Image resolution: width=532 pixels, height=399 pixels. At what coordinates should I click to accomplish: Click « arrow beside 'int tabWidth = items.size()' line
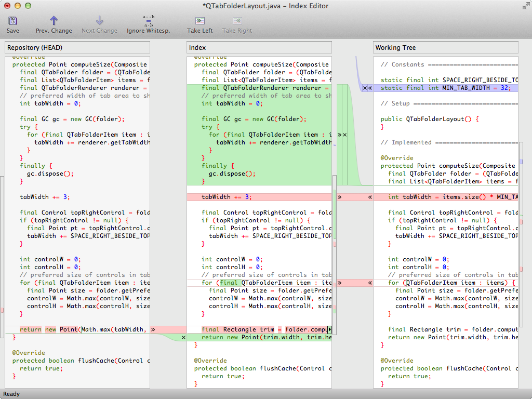click(370, 197)
